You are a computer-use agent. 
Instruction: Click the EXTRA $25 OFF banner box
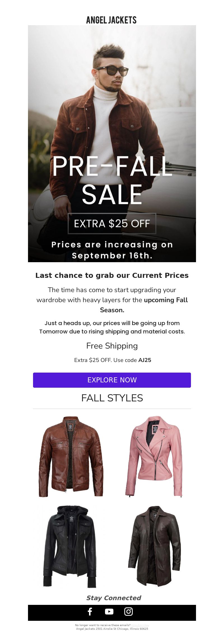pyautogui.click(x=112, y=224)
